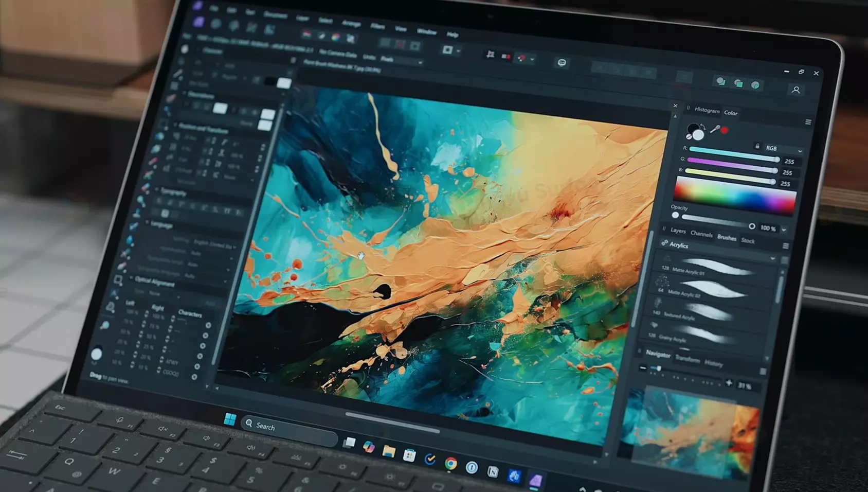Click the Assistant options robot icon
This screenshot has width=868, height=492.
click(562, 62)
